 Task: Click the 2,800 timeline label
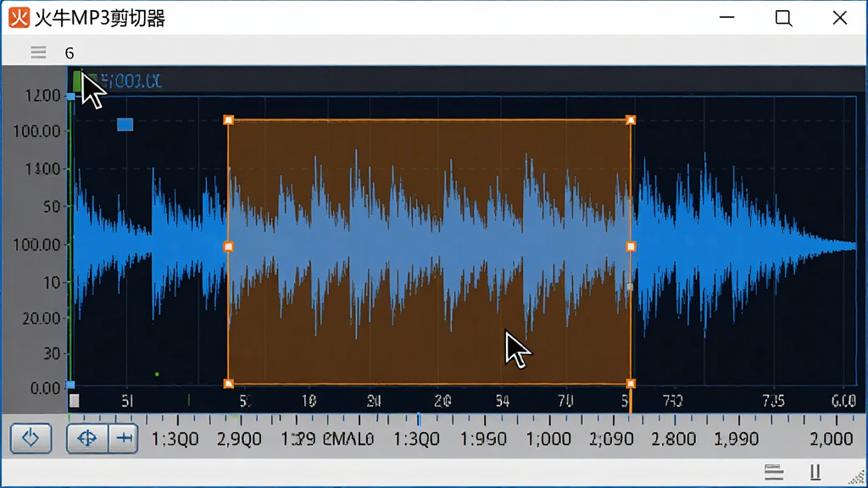point(674,440)
